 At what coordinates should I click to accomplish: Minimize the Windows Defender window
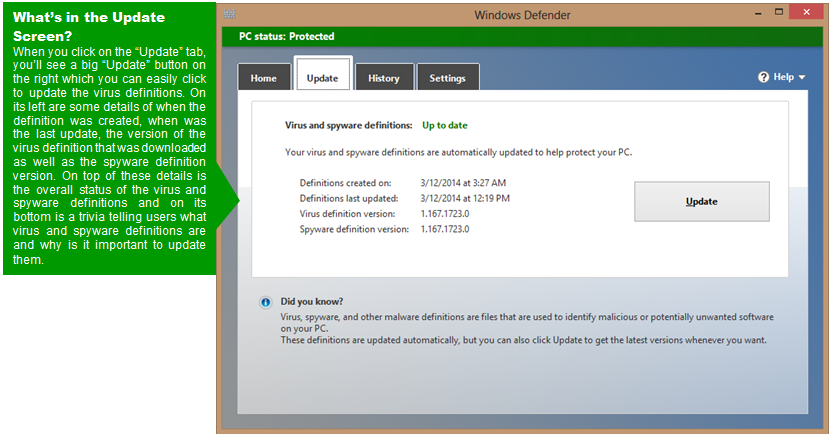[x=758, y=13]
